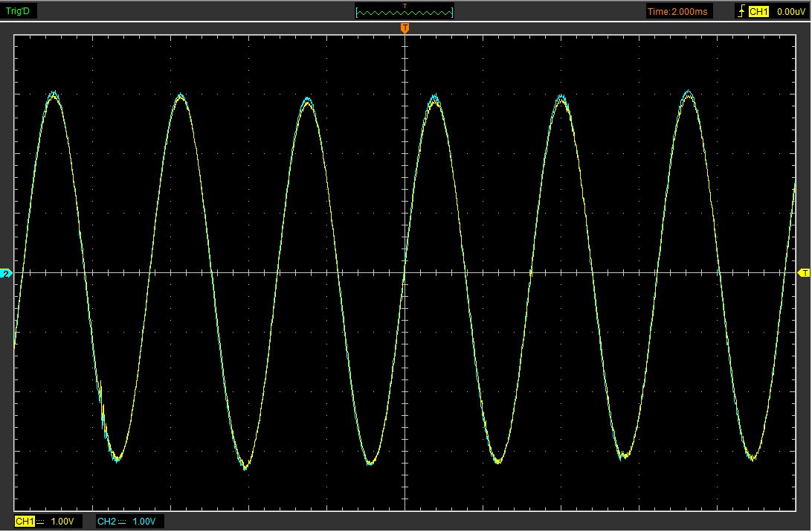Click the waveform memory overview bar
Viewport: 812px width, 532px height.
pyautogui.click(x=405, y=13)
